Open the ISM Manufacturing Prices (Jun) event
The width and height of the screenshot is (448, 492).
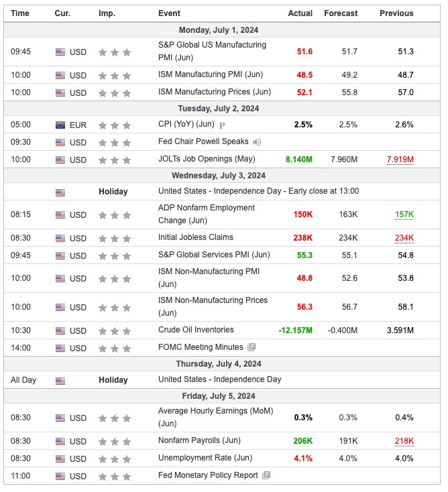pos(216,93)
